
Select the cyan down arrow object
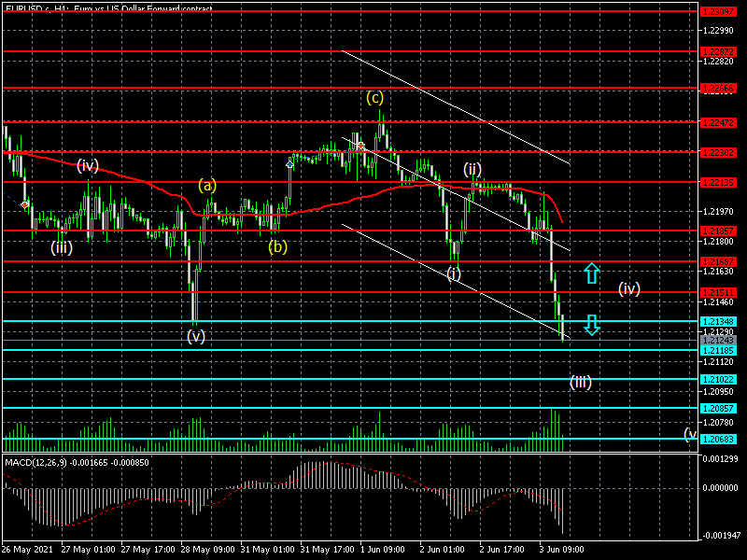point(592,325)
